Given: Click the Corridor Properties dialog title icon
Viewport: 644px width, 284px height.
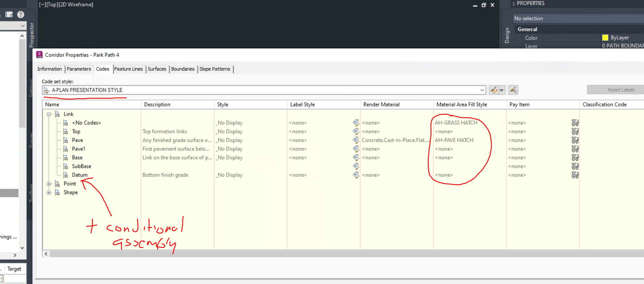Looking at the screenshot, I should [x=39, y=55].
